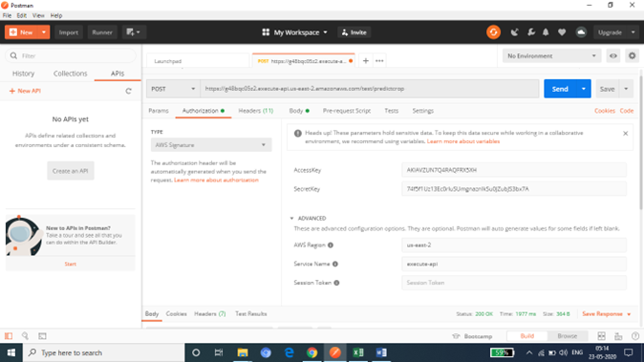
Task: Open the Pre-request Script tab
Action: [347, 111]
